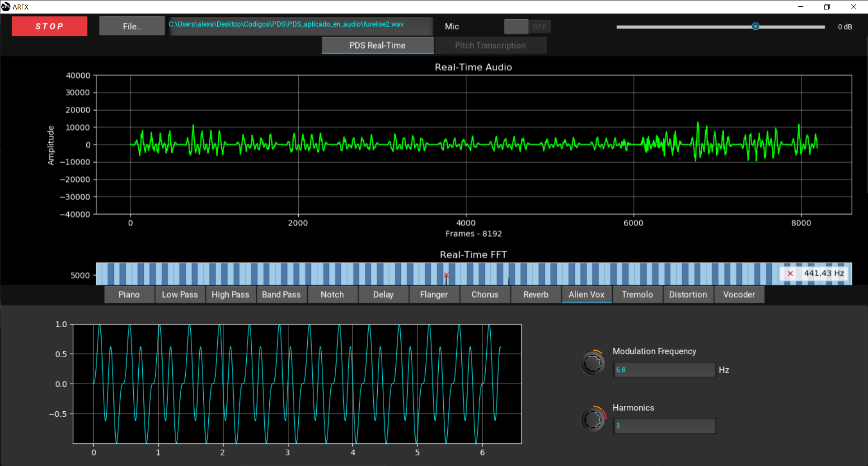Click the ARFX app icon in title bar
The image size is (868, 466).
pos(6,7)
